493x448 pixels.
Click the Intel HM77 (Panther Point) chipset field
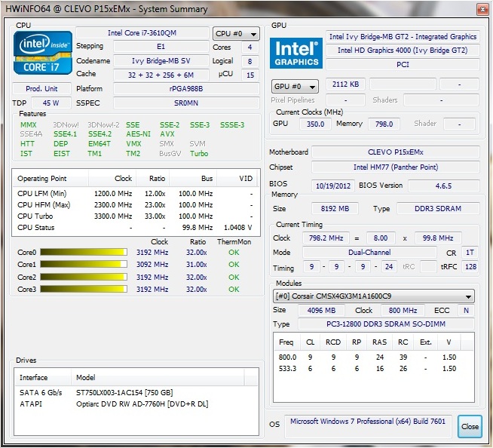click(396, 167)
